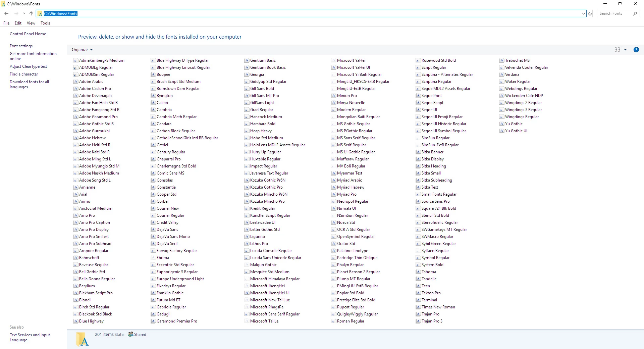Viewport: 644px width, 349px height.
Task: Select the Ebrima font icon
Action: click(x=153, y=258)
